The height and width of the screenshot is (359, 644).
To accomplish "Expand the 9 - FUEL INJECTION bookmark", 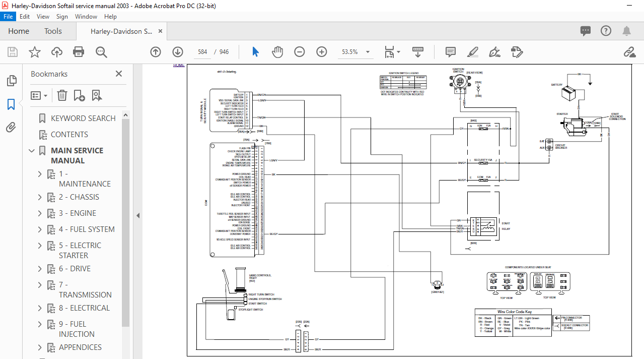I will point(40,324).
